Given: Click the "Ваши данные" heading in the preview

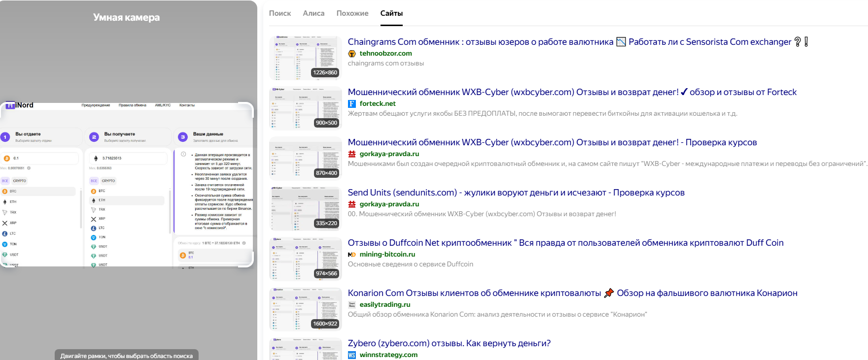Looking at the screenshot, I should (208, 134).
